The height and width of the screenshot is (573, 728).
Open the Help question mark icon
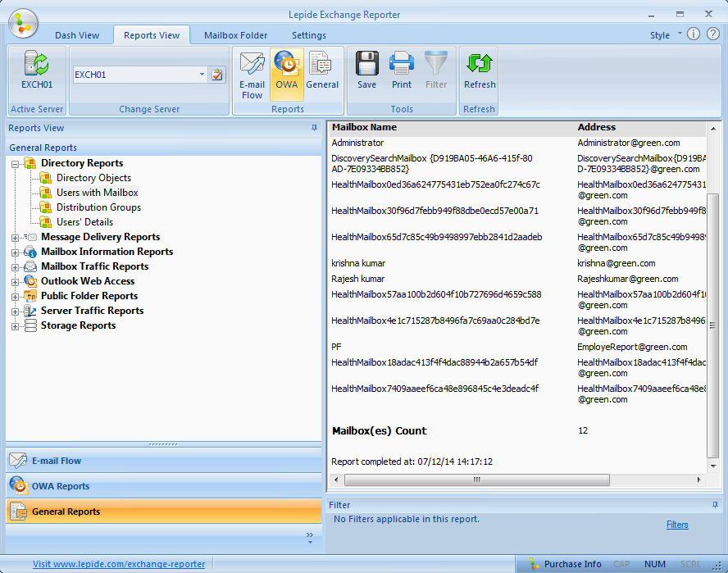[x=713, y=34]
